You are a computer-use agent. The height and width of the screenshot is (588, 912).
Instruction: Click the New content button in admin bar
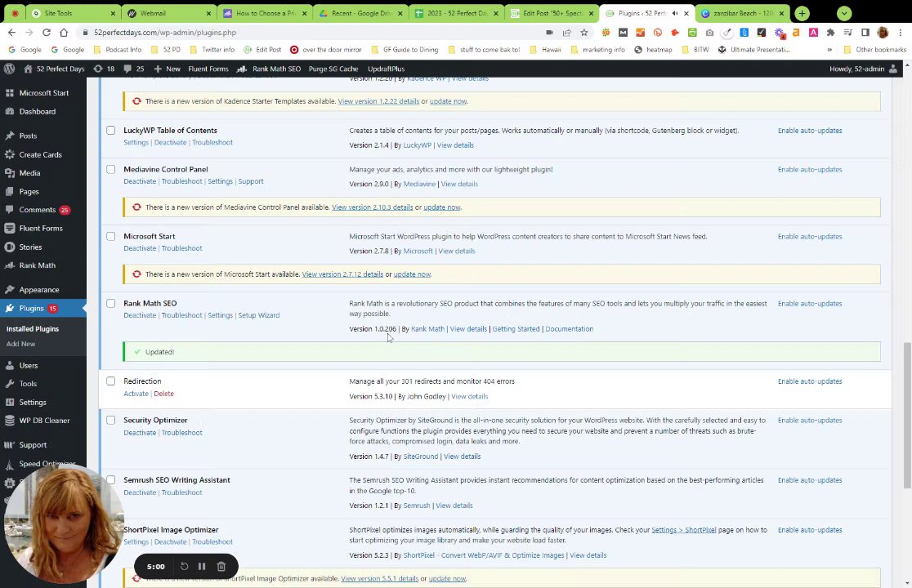167,69
